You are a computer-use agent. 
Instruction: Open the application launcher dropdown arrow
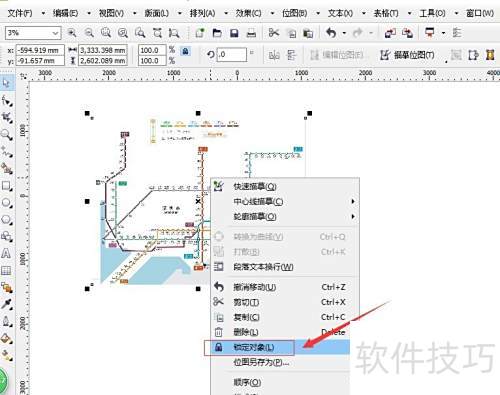coord(443,33)
